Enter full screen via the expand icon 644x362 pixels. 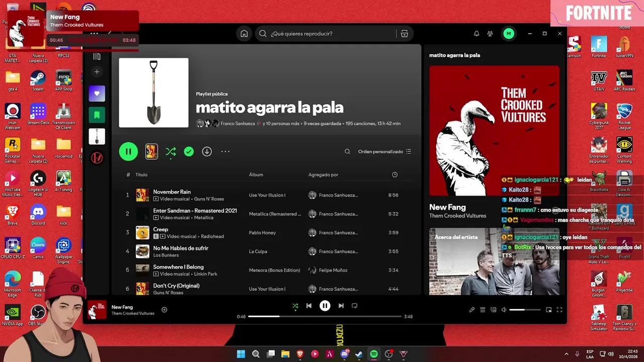click(559, 310)
